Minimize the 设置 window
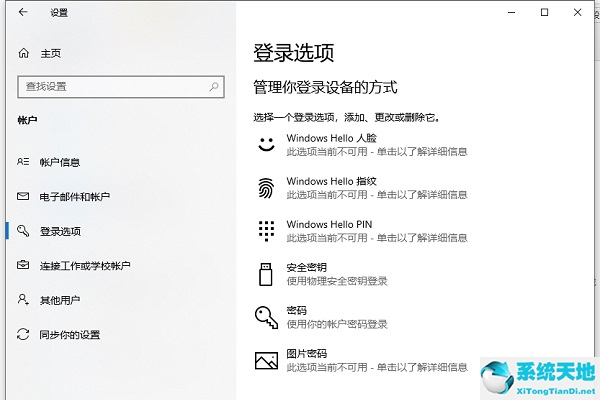This screenshot has width=600, height=400. click(x=511, y=12)
